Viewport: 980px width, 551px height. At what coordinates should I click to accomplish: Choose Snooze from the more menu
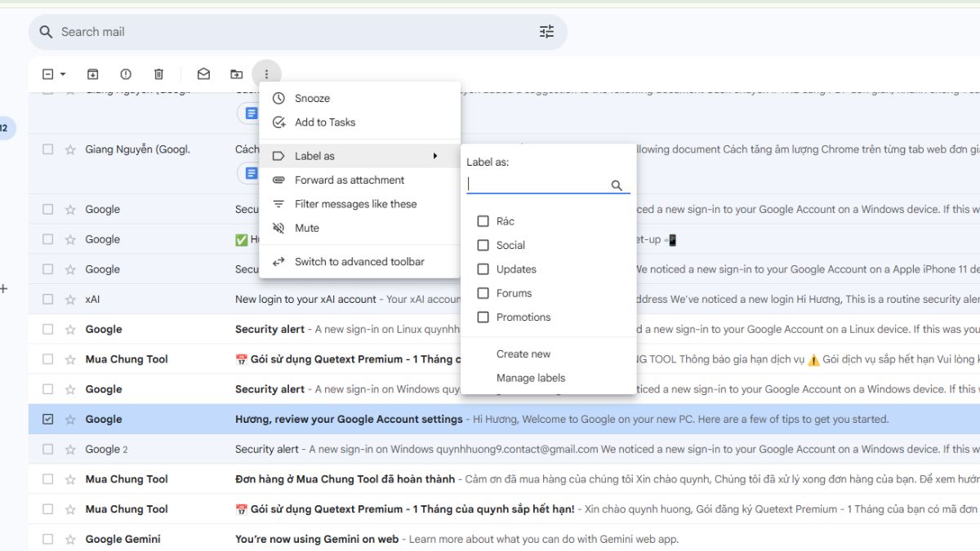pos(359,98)
